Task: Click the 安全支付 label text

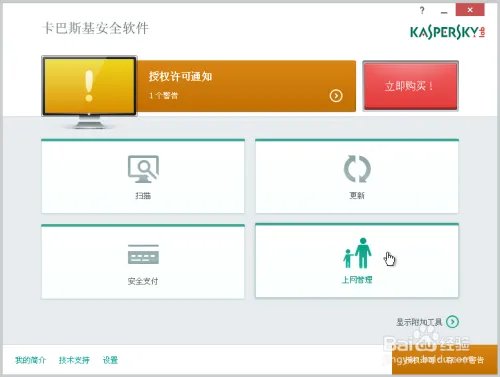Action: (143, 281)
